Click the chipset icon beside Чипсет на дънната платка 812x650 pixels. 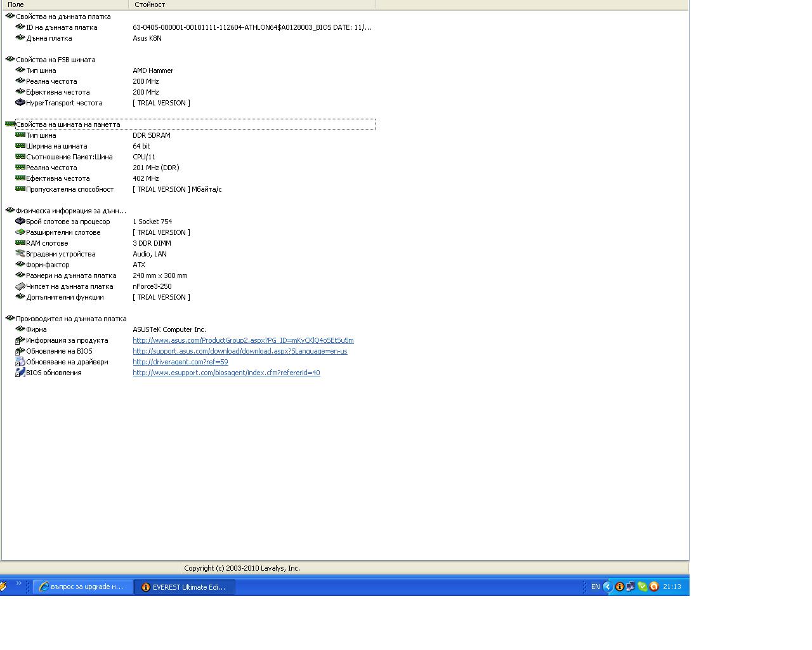[x=20, y=286]
